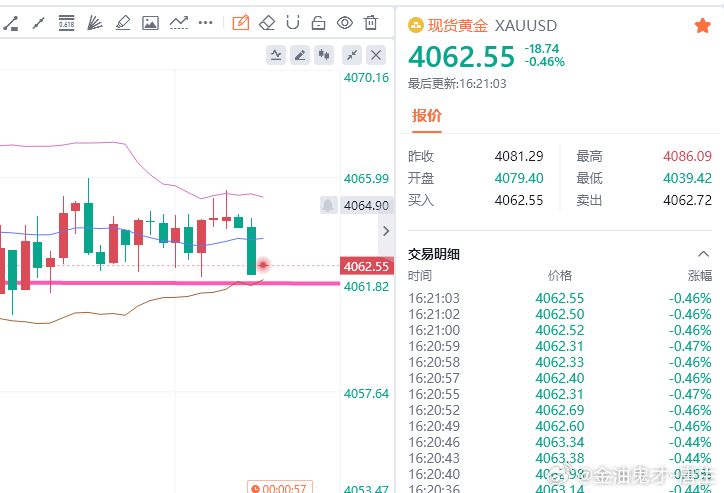Screen dimensions: 724x493
Task: Select the 16:21:03 trade row
Action: 560,298
